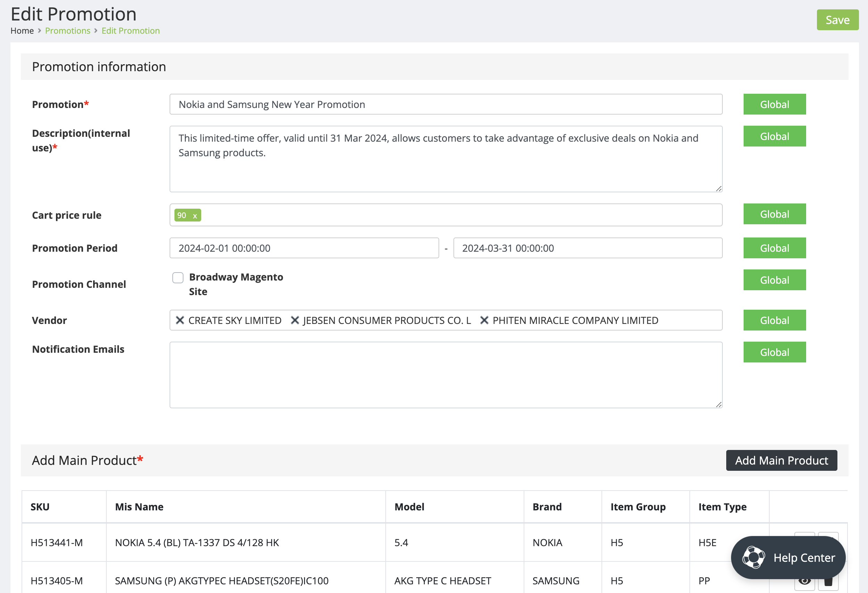The width and height of the screenshot is (868, 593).
Task: Click Global beside Promotion Period
Action: point(775,248)
